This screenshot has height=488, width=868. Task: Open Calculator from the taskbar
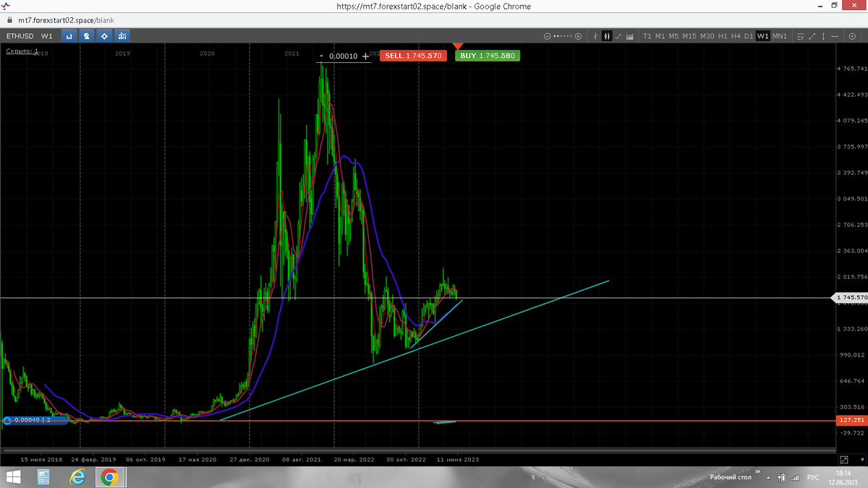point(43,477)
